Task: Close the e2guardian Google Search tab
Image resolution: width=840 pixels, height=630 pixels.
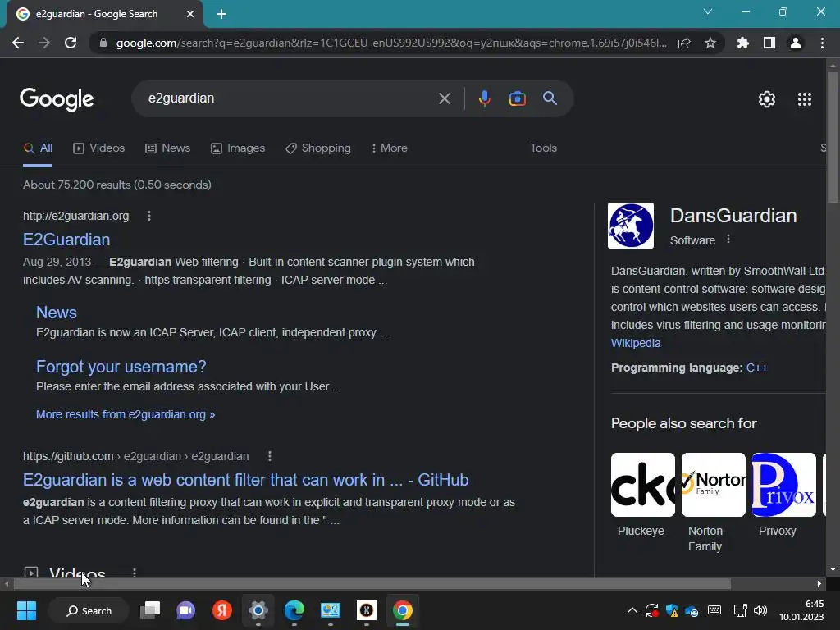Action: point(189,14)
